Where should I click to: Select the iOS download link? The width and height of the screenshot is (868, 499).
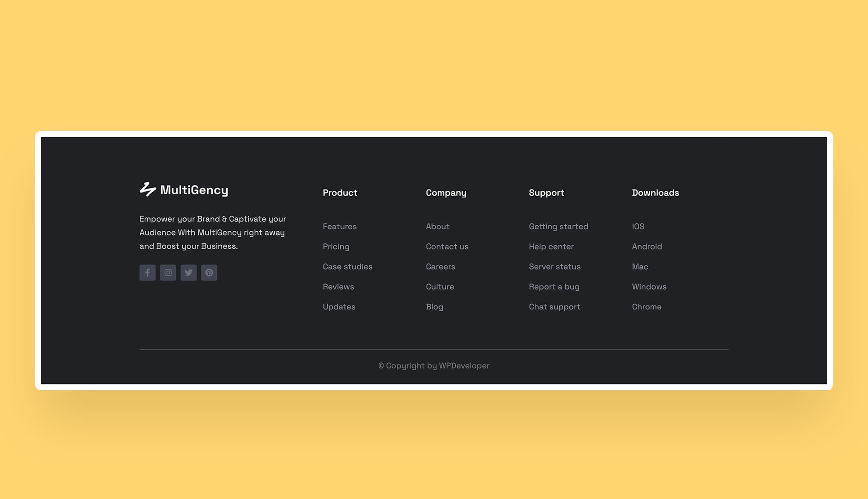click(638, 227)
